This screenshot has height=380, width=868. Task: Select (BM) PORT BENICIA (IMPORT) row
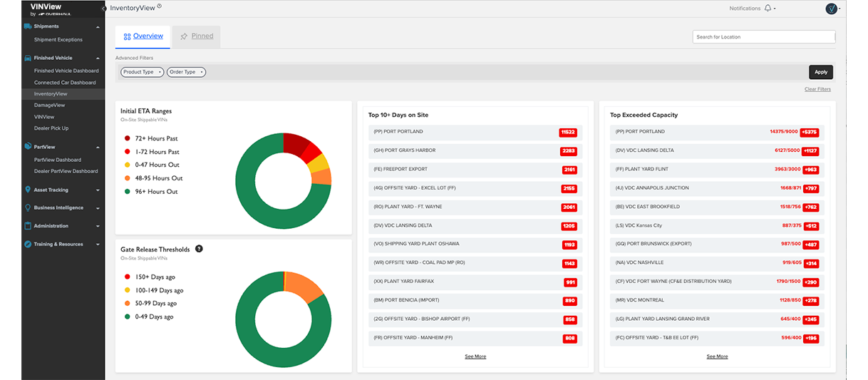(x=475, y=301)
